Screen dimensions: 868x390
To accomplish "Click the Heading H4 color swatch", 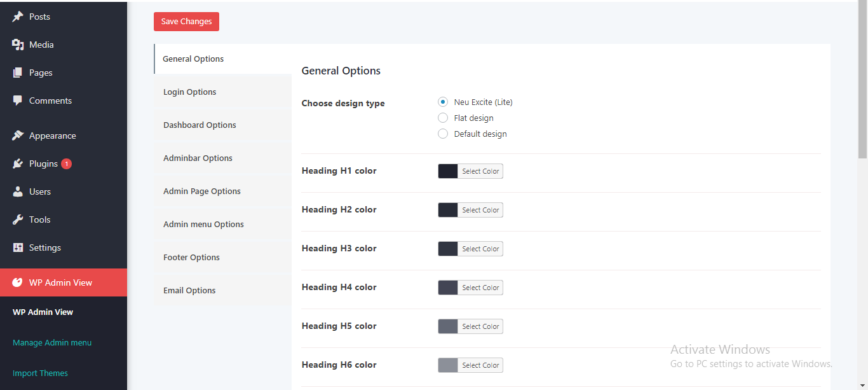I will (x=448, y=288).
